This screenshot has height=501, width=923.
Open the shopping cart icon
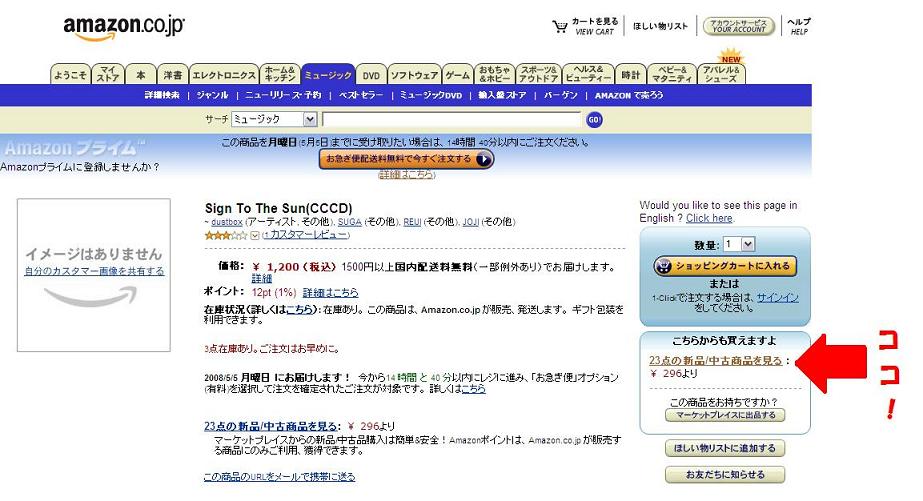pyautogui.click(x=559, y=26)
